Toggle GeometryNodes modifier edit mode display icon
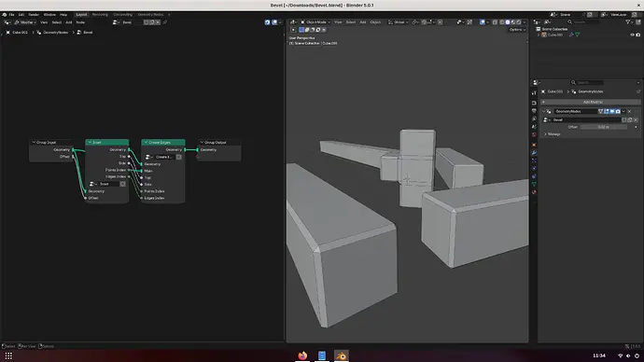 point(607,111)
